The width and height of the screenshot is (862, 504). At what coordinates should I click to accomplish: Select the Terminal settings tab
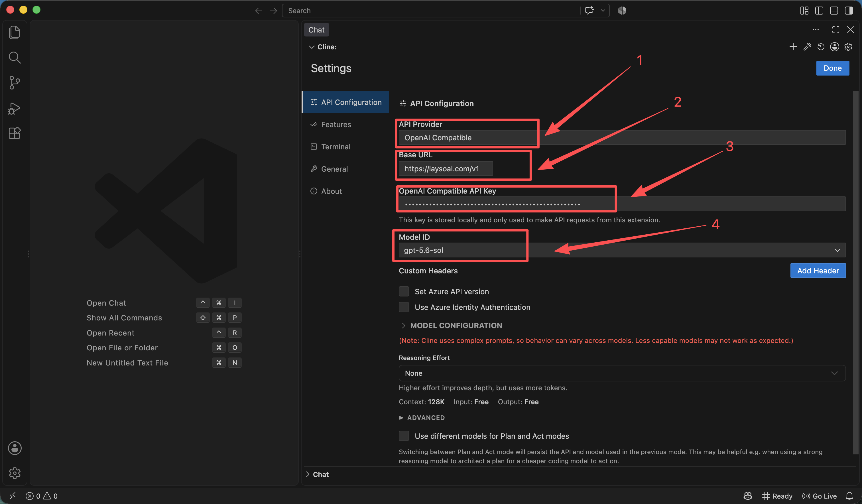(x=345, y=147)
